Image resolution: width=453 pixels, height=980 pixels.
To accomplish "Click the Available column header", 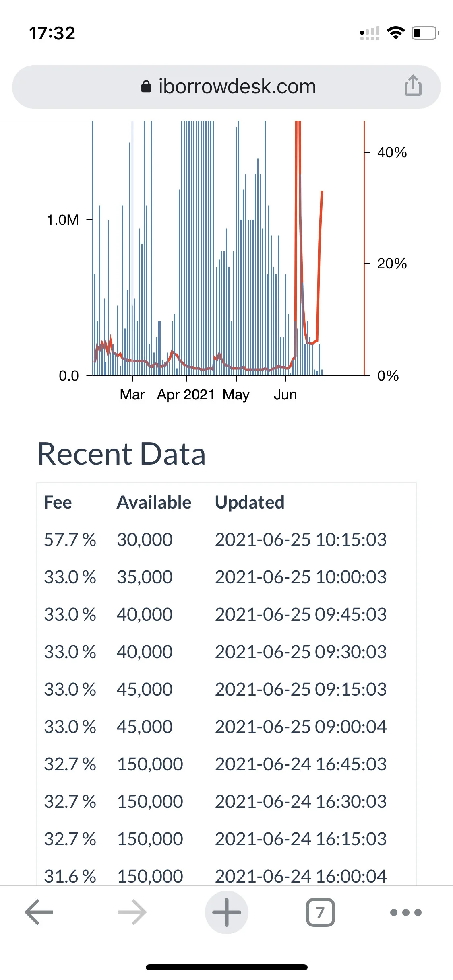I will (x=154, y=502).
